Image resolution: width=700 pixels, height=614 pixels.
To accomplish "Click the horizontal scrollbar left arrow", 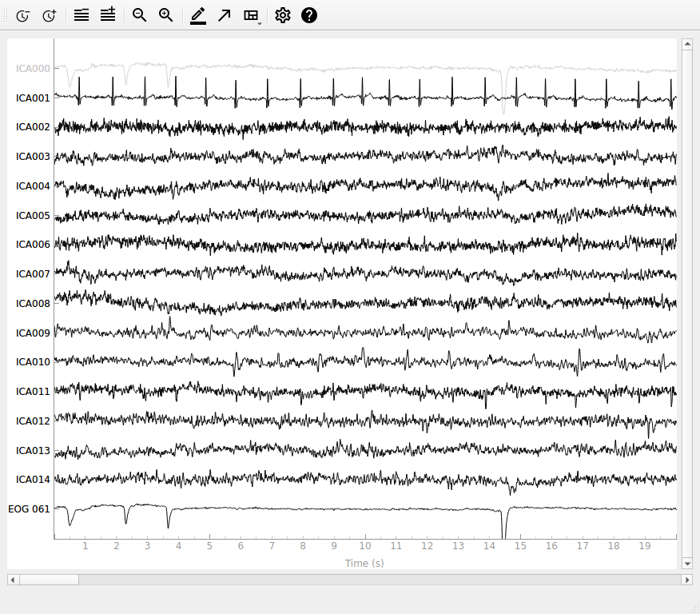I will click(13, 580).
